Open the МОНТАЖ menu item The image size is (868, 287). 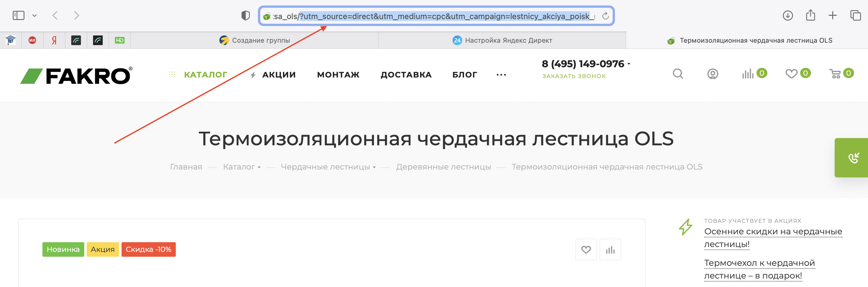(338, 75)
